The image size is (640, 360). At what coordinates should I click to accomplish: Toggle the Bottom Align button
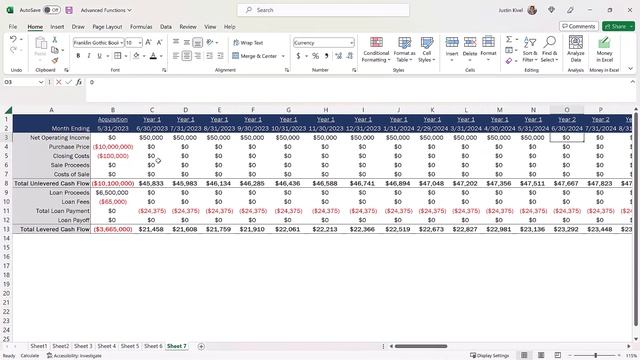(198, 42)
